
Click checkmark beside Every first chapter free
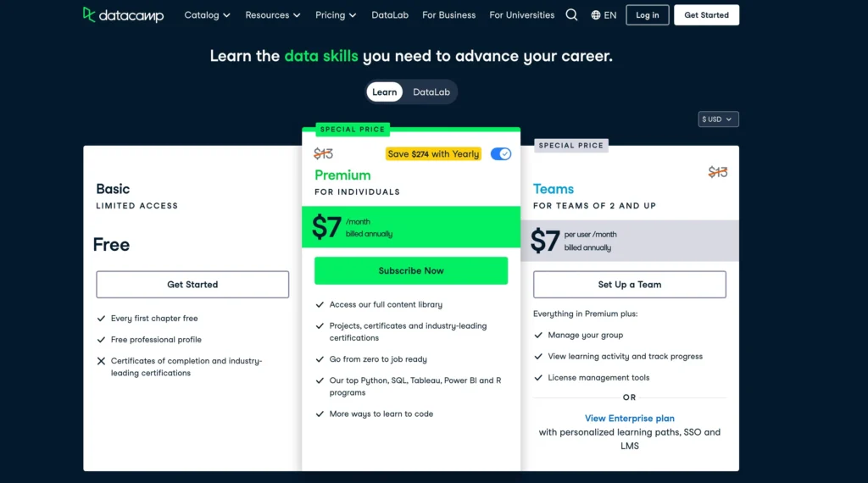(101, 318)
